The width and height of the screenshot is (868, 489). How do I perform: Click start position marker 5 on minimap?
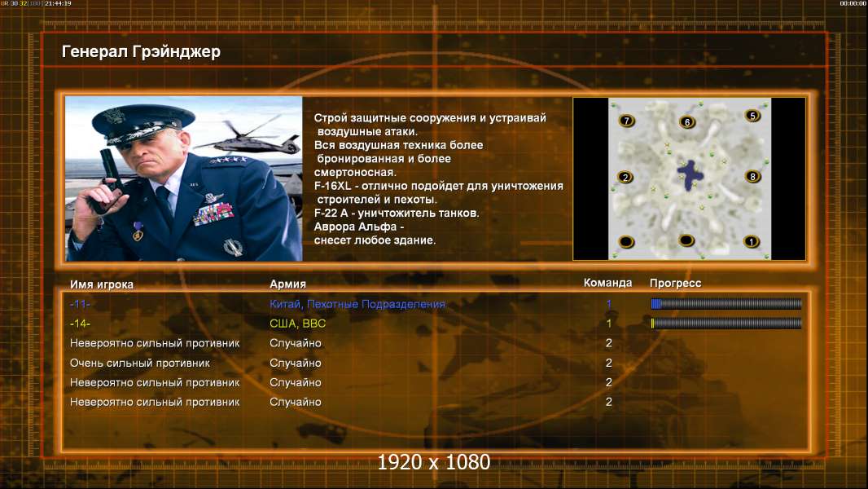coord(752,116)
